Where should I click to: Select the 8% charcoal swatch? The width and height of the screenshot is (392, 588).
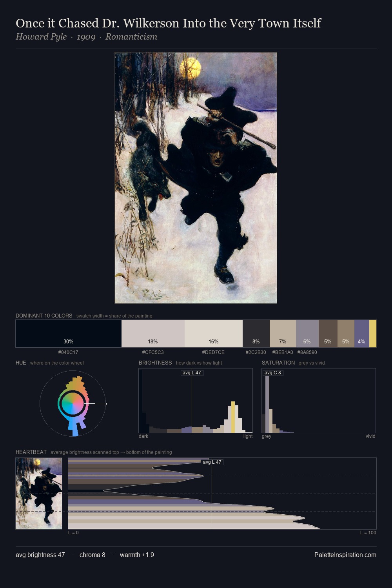coord(256,334)
